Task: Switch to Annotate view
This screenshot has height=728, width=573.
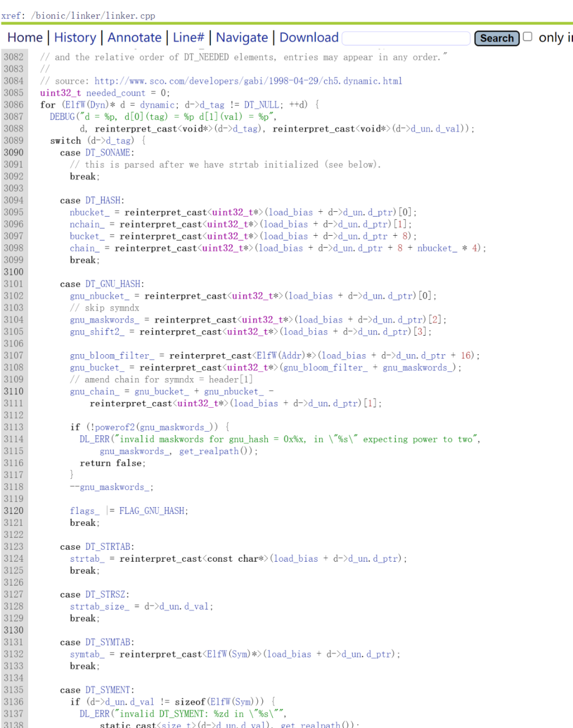Action: click(134, 38)
